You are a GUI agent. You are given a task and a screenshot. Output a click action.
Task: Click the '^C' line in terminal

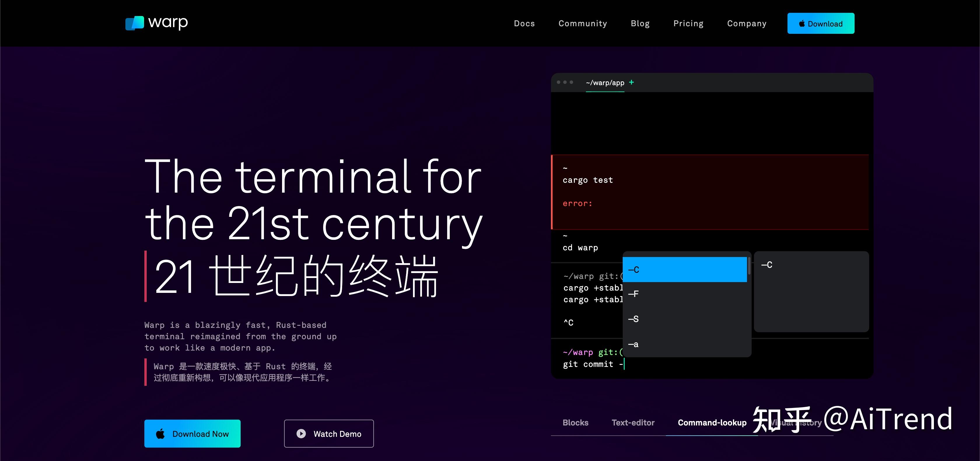coord(568,322)
